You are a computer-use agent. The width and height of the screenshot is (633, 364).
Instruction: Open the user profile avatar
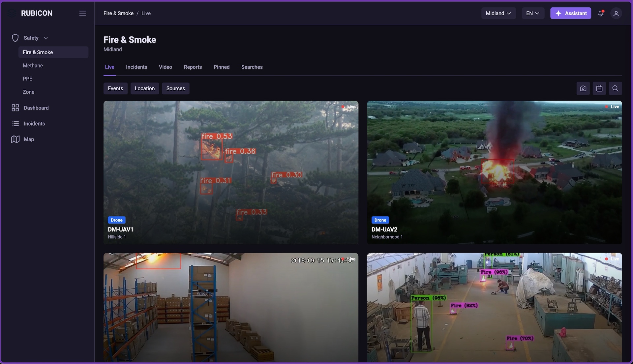[616, 13]
